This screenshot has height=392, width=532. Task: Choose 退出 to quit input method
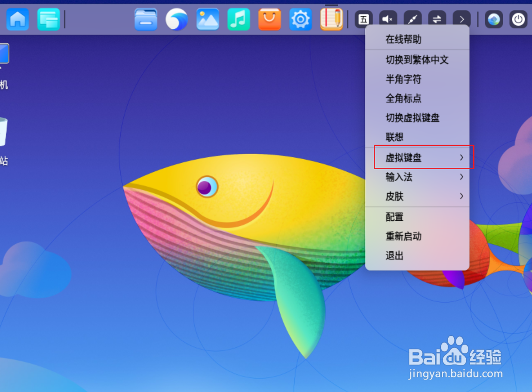[x=417, y=256]
